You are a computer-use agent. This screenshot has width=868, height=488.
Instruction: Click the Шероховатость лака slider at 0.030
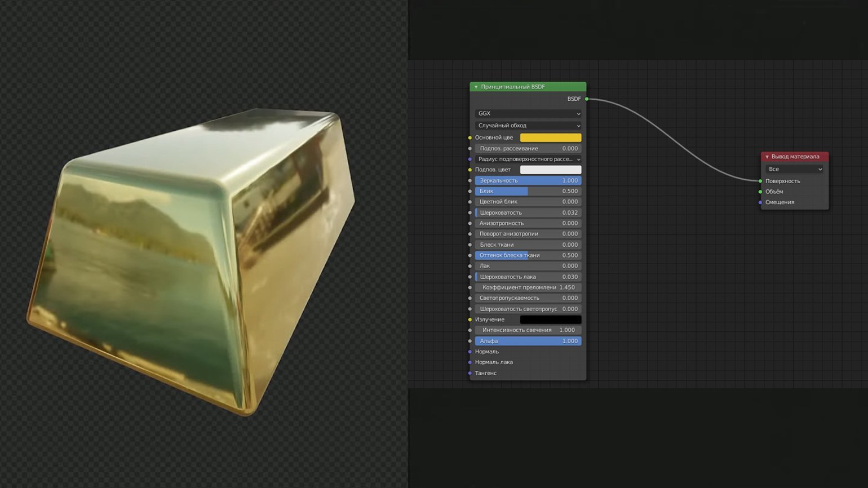click(x=528, y=277)
